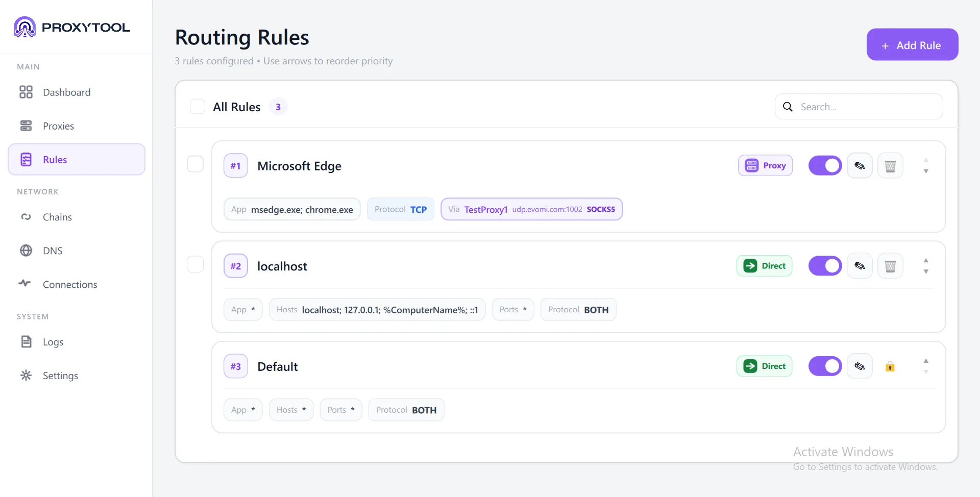Click the ProxyTool logo icon
Image resolution: width=980 pixels, height=497 pixels.
click(x=24, y=27)
